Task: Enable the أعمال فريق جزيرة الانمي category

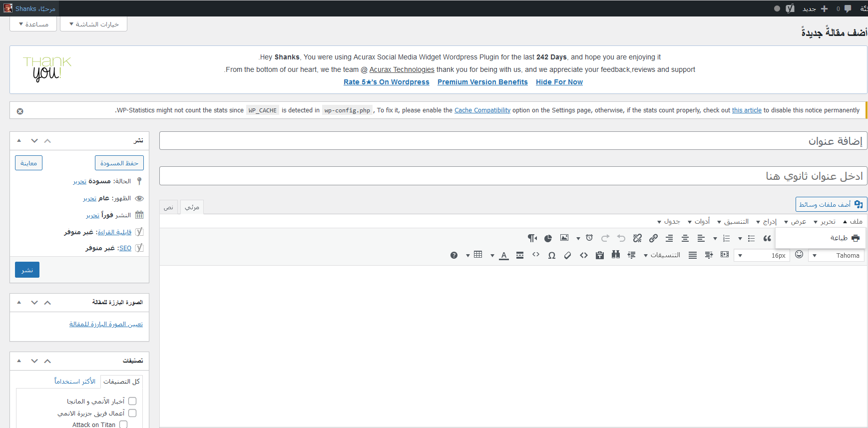Action: click(x=132, y=413)
